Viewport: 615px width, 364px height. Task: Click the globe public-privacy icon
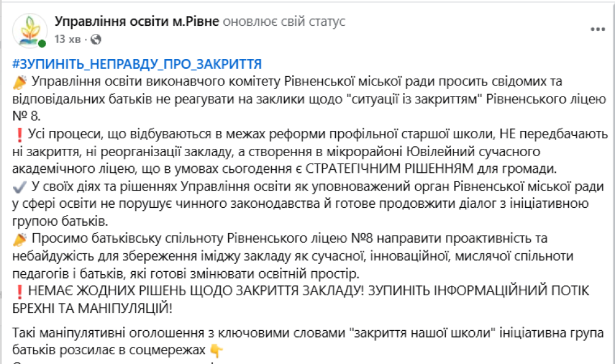pos(96,39)
